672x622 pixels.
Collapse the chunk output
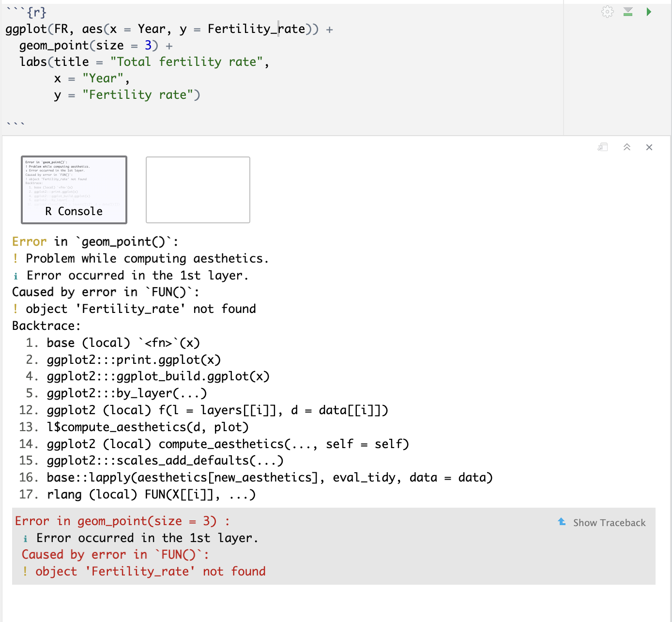tap(627, 147)
